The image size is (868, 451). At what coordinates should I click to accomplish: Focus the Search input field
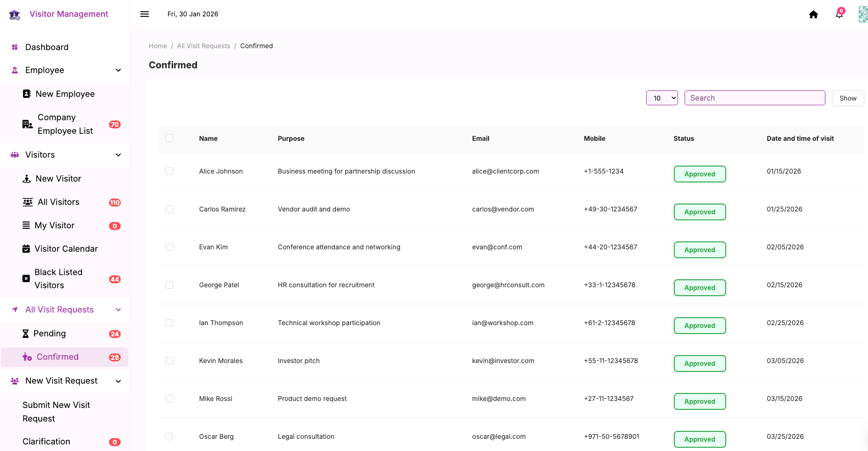click(754, 98)
